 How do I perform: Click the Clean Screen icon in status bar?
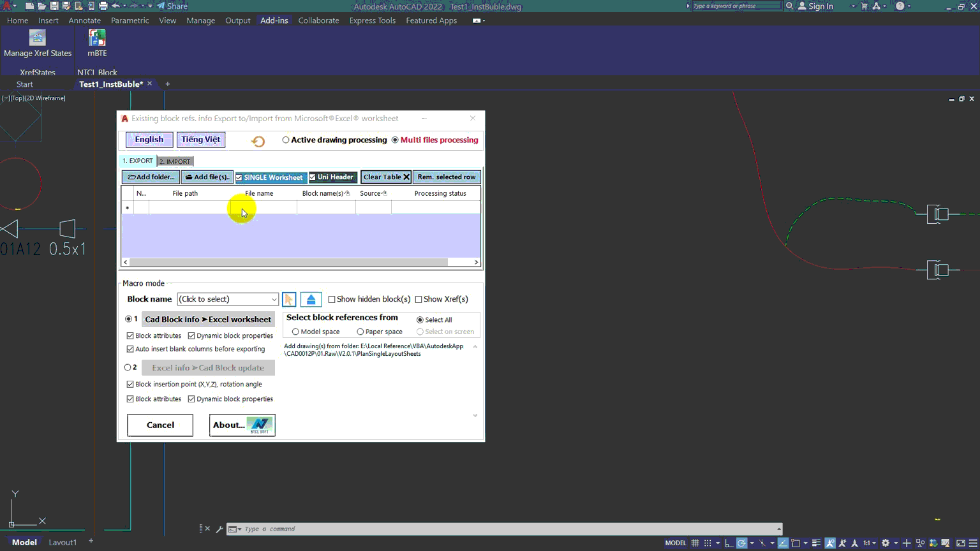[x=961, y=543]
